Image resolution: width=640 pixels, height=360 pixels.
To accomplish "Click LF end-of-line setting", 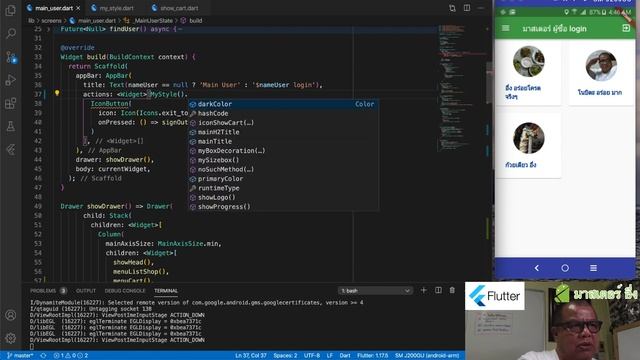I will [x=330, y=356].
